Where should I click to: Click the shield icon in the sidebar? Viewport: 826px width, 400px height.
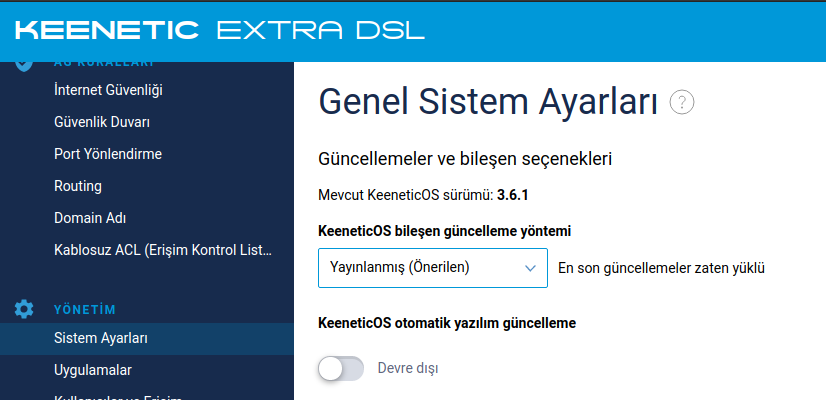[24, 65]
